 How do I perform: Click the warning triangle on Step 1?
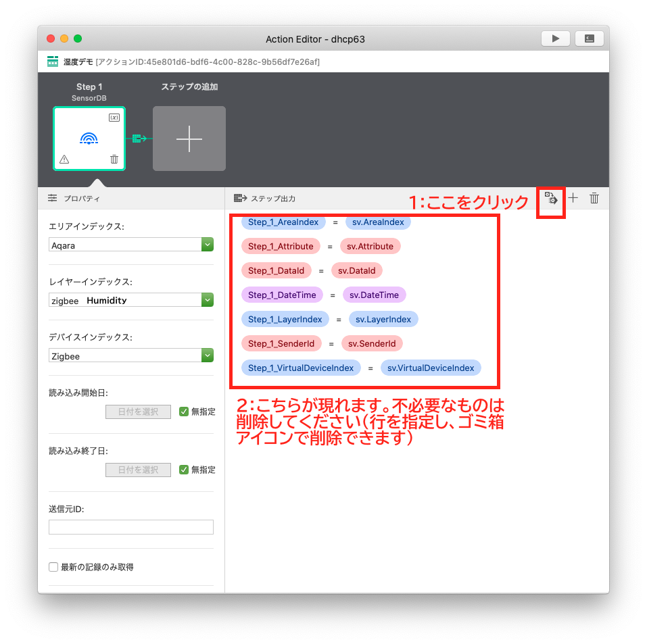tap(64, 159)
